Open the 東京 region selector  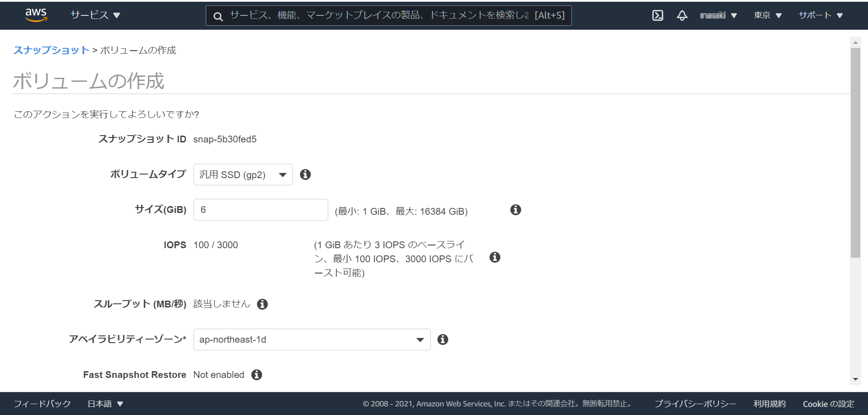click(x=768, y=15)
